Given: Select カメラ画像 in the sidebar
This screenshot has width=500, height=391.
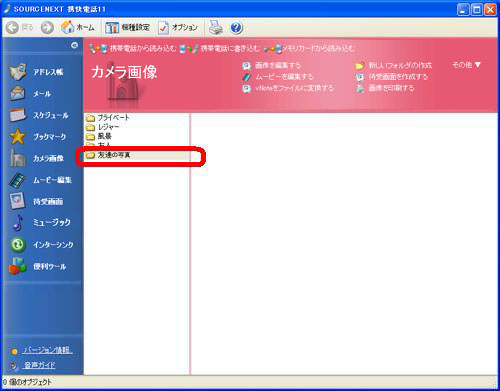Looking at the screenshot, I should (36, 158).
